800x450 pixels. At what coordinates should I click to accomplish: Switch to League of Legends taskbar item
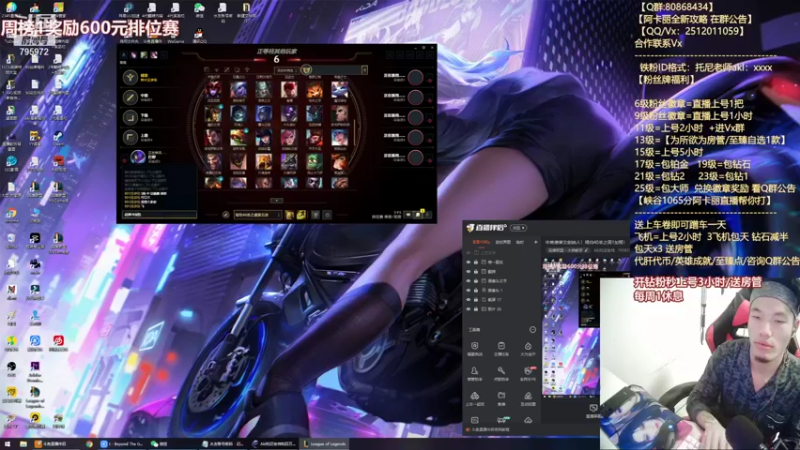[325, 444]
